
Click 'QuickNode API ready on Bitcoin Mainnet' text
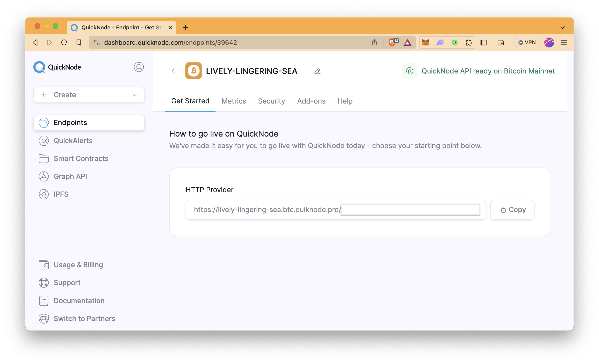pos(488,71)
